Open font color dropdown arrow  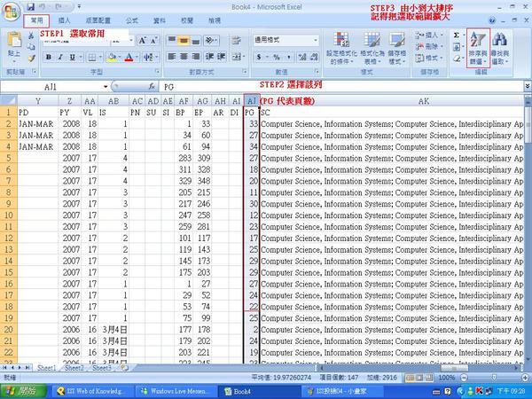tap(137, 57)
